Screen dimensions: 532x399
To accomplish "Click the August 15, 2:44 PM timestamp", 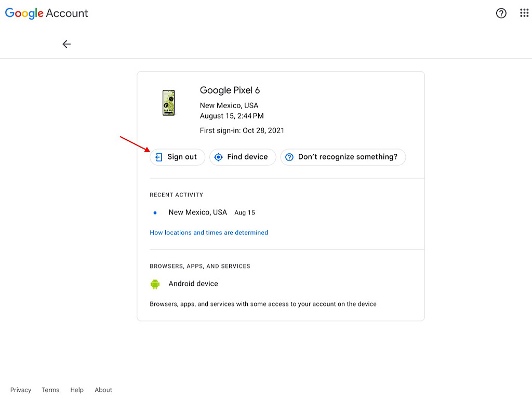I will 232,116.
